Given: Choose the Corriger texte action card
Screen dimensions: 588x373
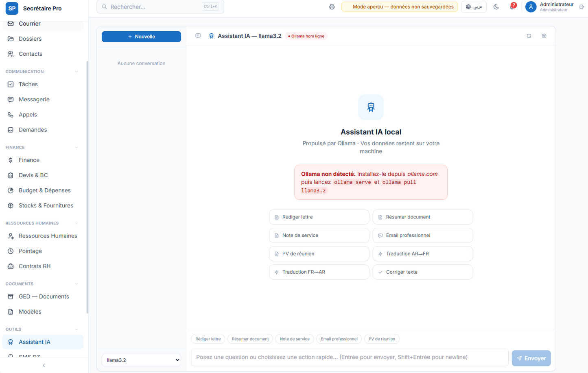Looking at the screenshot, I should 423,272.
